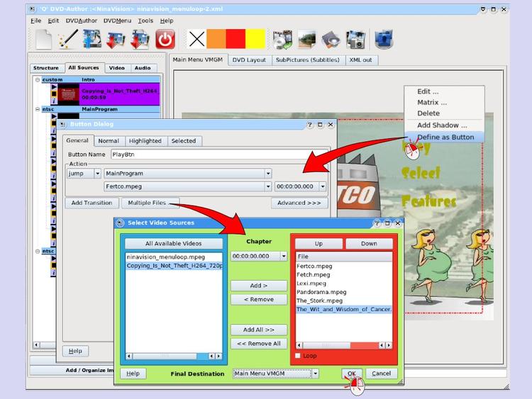Click the Add Transition button
The height and width of the screenshot is (399, 532).
point(92,203)
